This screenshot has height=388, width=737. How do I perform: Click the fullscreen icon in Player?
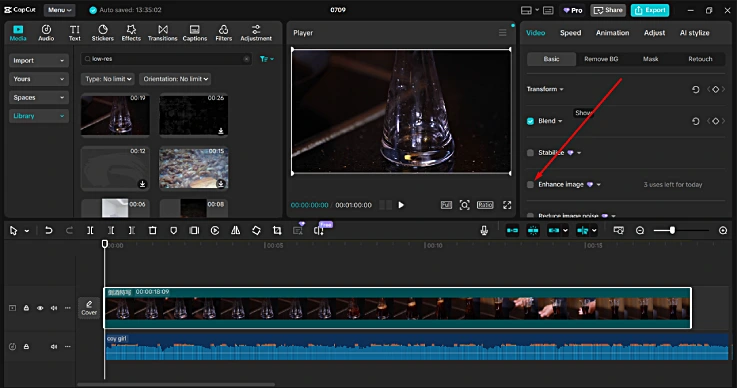coord(507,205)
